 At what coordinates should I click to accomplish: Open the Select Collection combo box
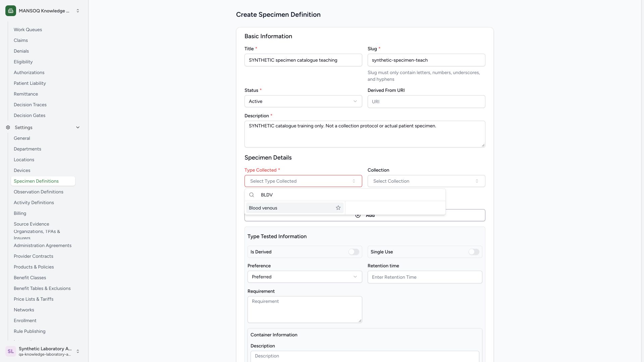tap(426, 181)
